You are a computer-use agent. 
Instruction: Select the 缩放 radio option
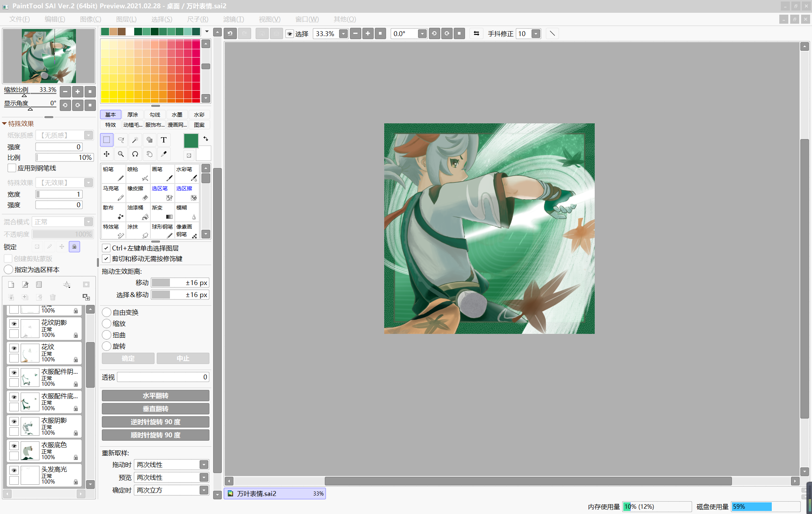(x=107, y=324)
